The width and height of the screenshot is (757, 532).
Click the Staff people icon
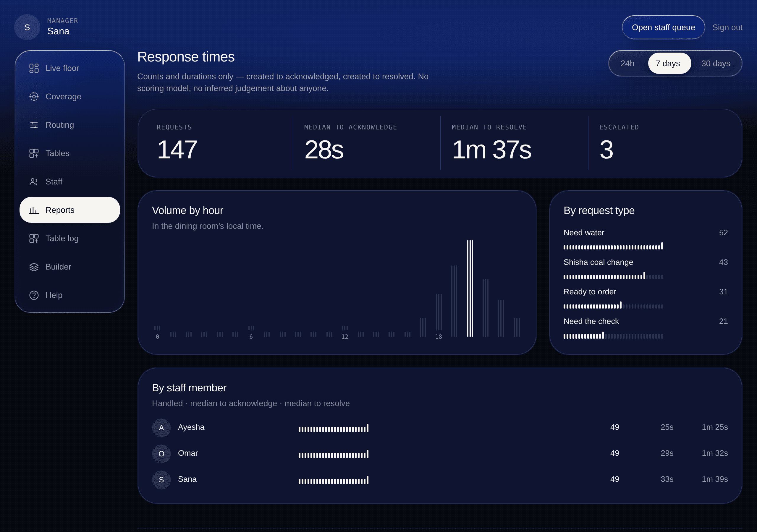tap(34, 181)
